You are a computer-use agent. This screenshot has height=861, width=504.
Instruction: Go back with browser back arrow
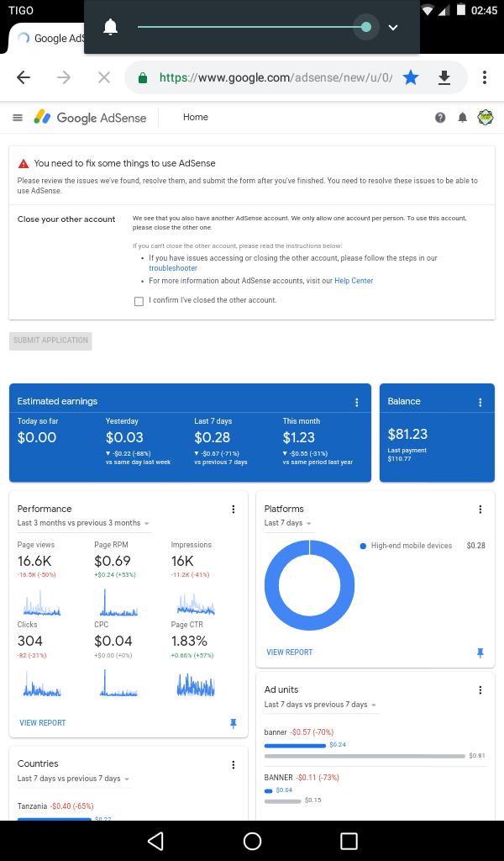(x=23, y=77)
